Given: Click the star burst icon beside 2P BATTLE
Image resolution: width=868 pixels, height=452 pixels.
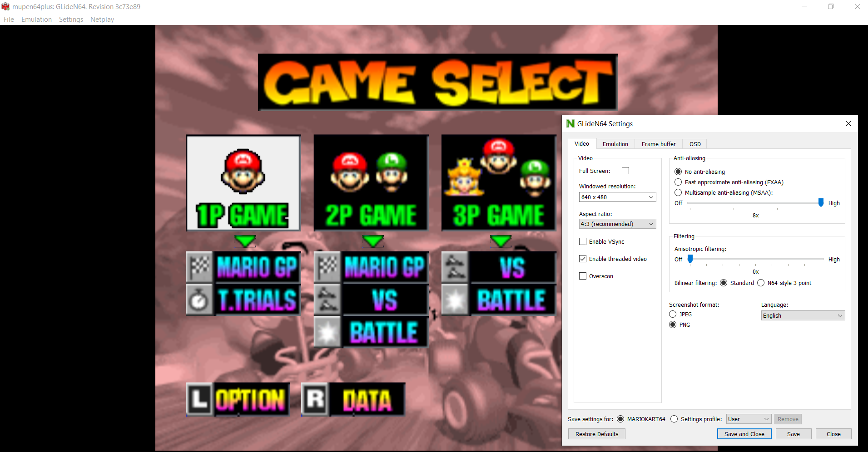Looking at the screenshot, I should [327, 332].
